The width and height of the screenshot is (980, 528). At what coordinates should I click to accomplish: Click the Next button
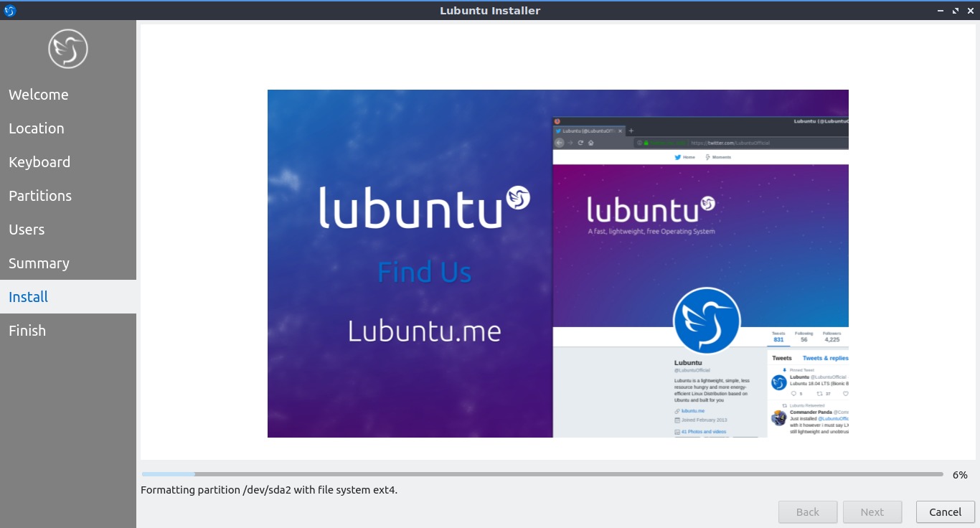pyautogui.click(x=872, y=512)
